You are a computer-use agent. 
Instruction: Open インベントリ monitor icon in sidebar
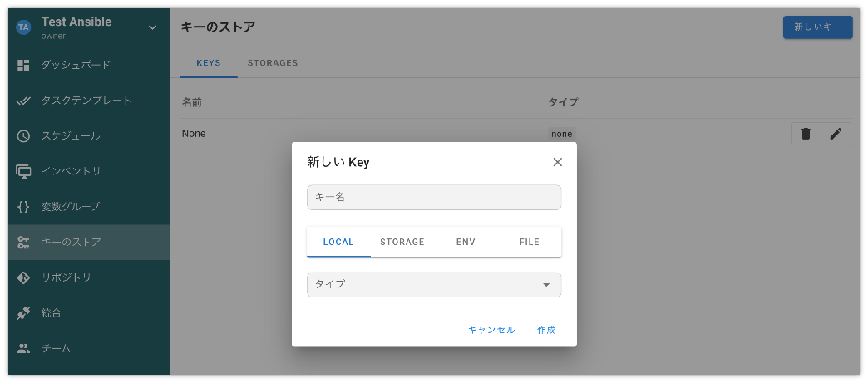point(23,171)
